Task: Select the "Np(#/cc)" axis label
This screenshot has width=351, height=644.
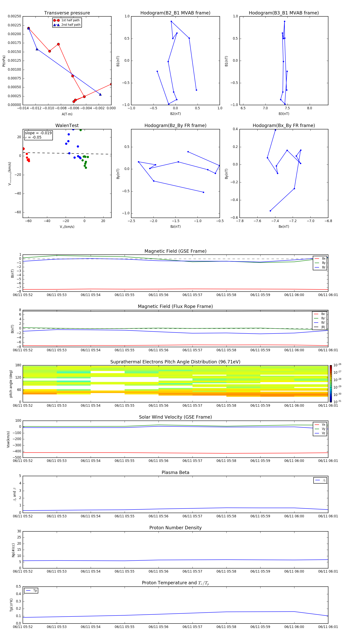Action: (x=13, y=550)
